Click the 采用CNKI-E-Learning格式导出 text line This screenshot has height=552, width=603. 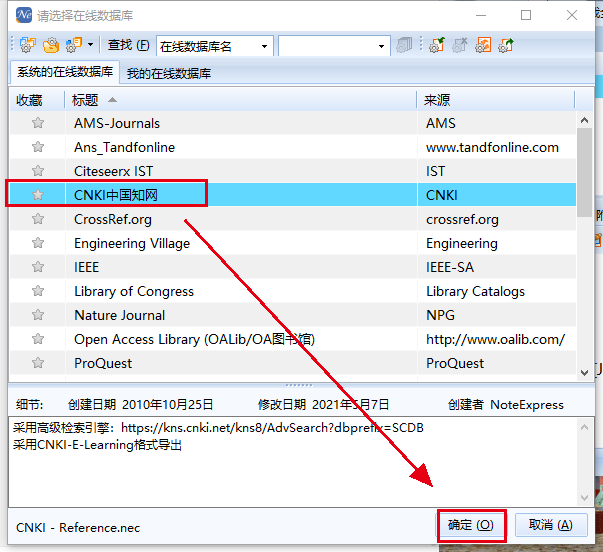click(97, 445)
